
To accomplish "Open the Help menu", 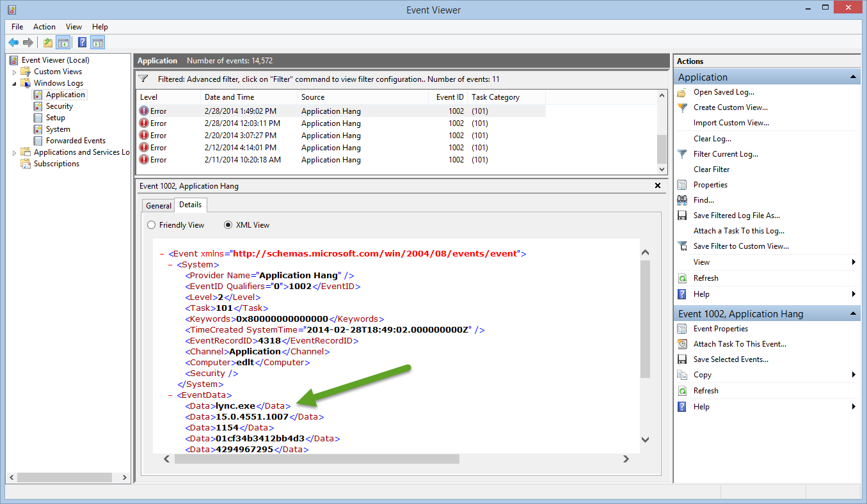I will click(100, 27).
